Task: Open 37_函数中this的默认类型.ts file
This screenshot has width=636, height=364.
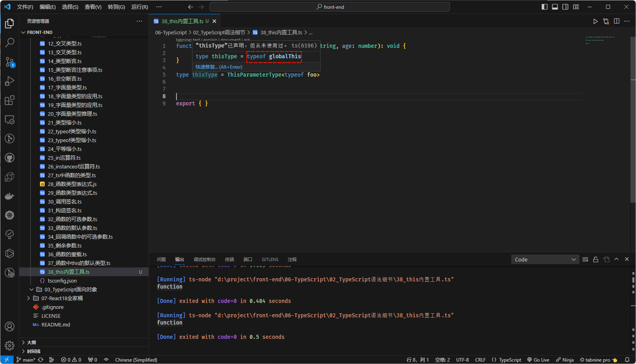Action: point(79,263)
